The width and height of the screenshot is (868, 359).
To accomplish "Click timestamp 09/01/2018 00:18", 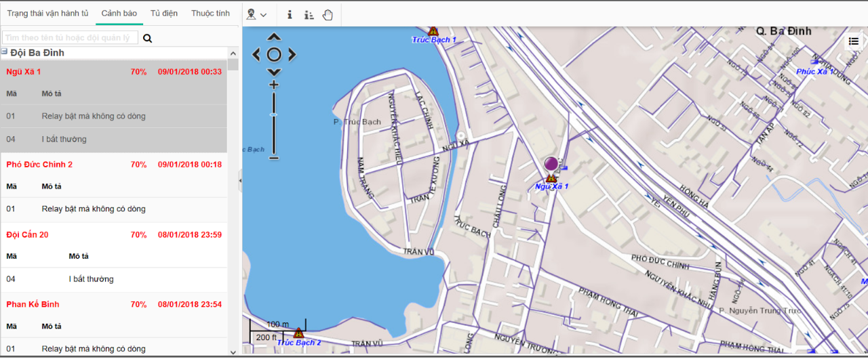I will pyautogui.click(x=190, y=165).
